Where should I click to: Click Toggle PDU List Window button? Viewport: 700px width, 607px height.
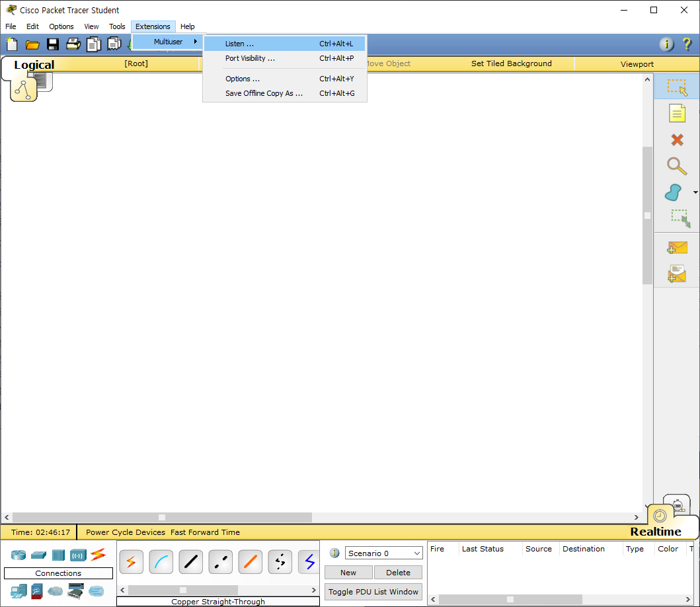(x=373, y=591)
